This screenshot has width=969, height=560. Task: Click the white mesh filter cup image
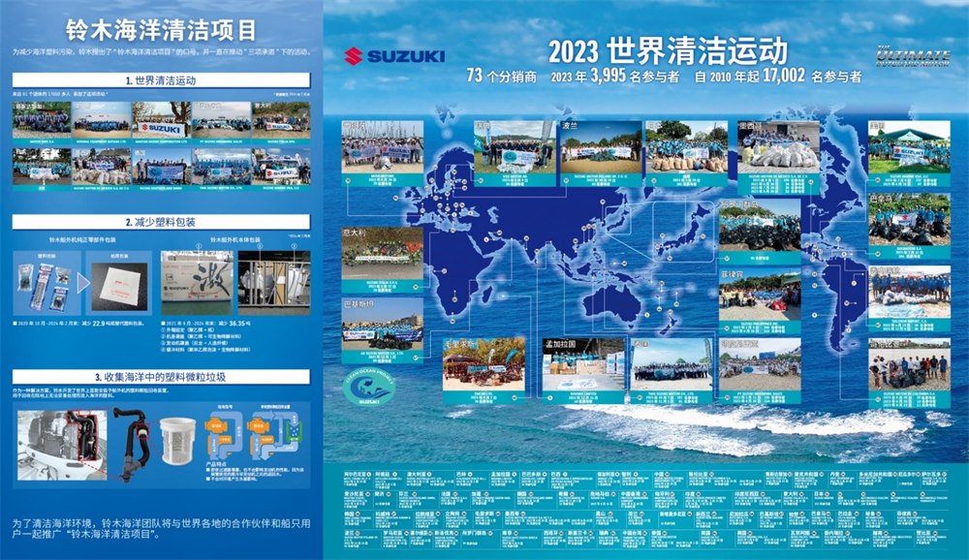tap(177, 440)
